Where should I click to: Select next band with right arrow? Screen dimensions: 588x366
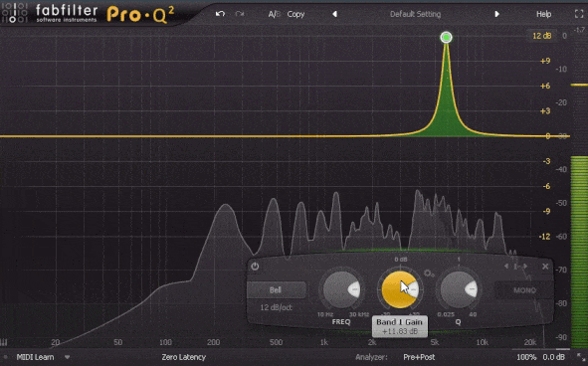(x=525, y=267)
